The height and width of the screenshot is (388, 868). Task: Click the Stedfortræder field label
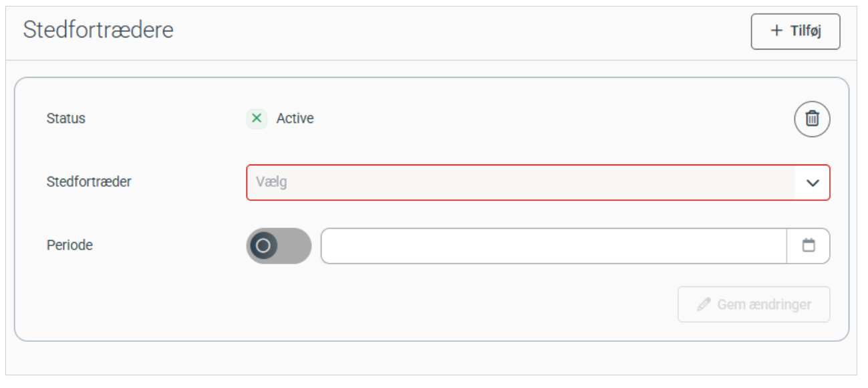click(x=89, y=181)
